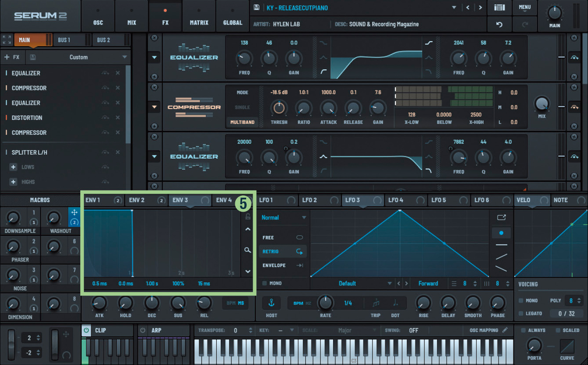Click the envelope zoom magnifier icon
Image resolution: width=588 pixels, height=365 pixels.
248,250
